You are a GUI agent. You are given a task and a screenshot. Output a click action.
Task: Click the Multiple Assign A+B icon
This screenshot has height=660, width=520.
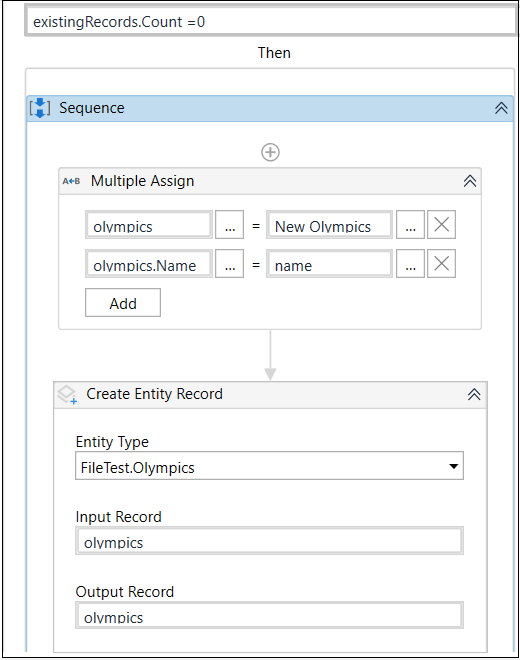pos(71,181)
